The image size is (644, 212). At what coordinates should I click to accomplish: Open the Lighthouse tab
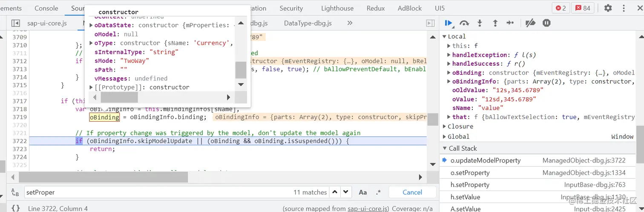337,8
